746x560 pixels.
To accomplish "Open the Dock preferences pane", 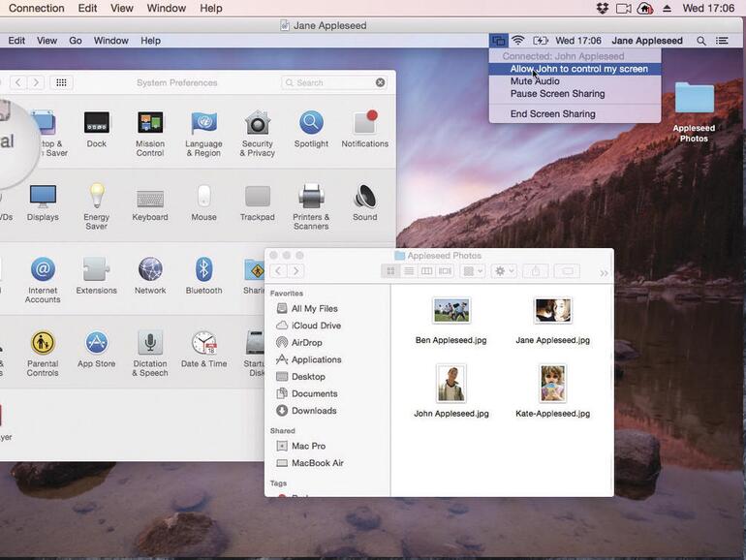I will (97, 123).
